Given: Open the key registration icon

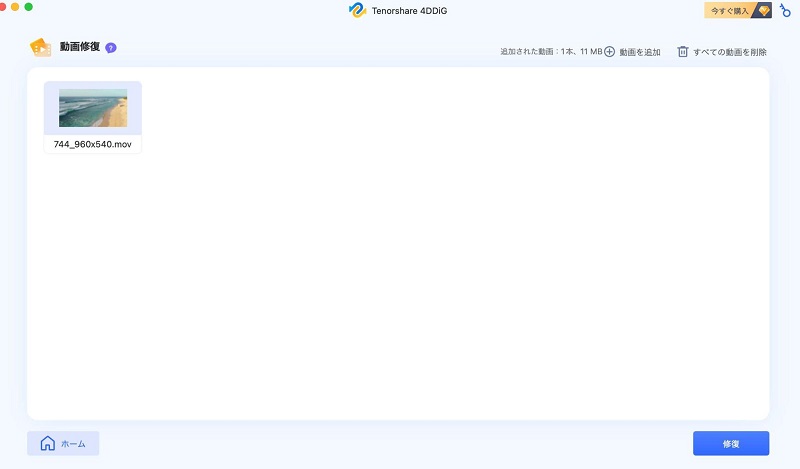Looking at the screenshot, I should (x=785, y=10).
